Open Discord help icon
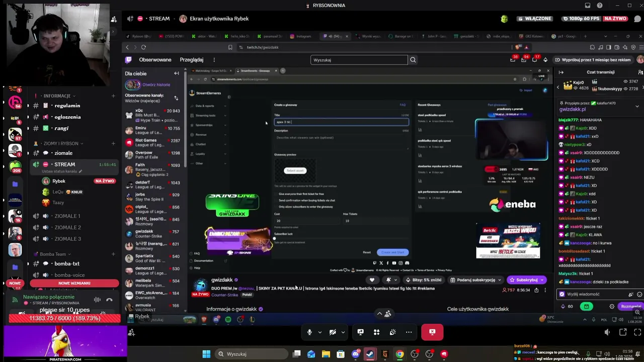 click(x=599, y=6)
